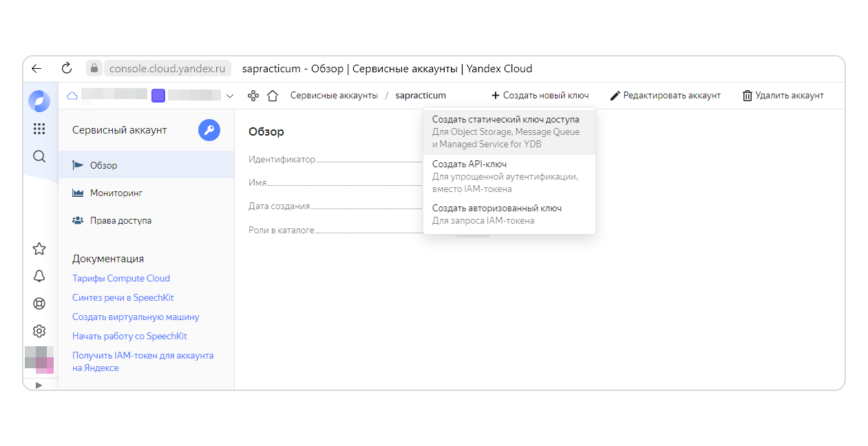Viewport: 868px width, 446px height.
Task: Reload the page with the refresh icon
Action: pos(67,68)
